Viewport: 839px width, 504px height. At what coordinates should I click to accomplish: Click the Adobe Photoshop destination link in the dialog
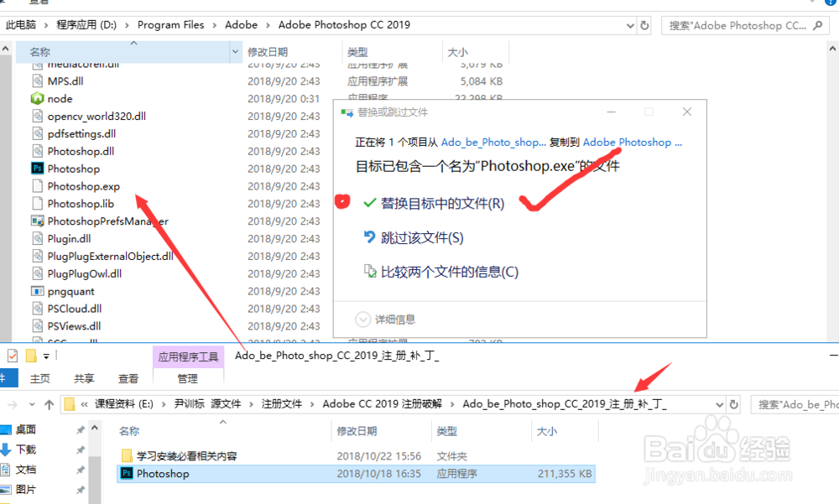(x=633, y=143)
